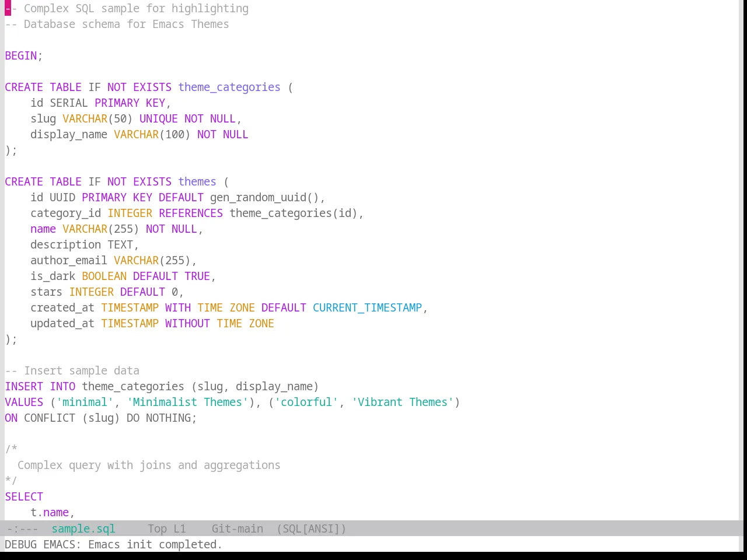Click author_email column name

(x=69, y=260)
